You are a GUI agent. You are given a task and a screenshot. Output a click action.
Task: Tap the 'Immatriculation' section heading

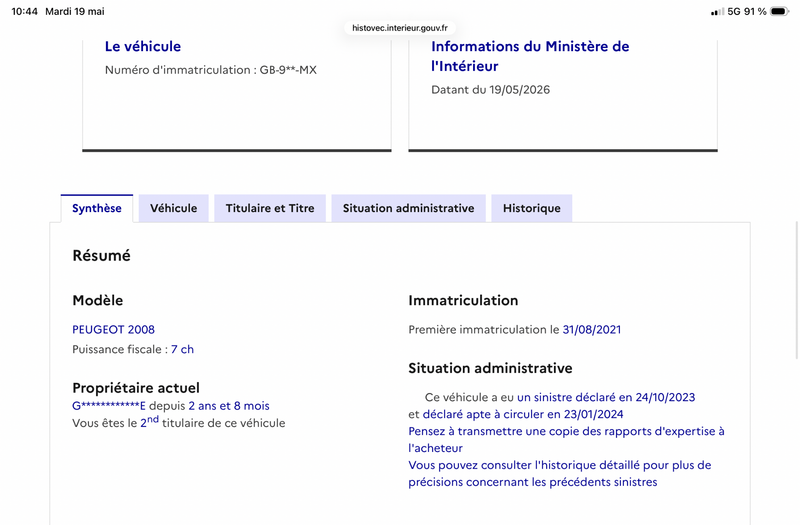click(x=463, y=301)
